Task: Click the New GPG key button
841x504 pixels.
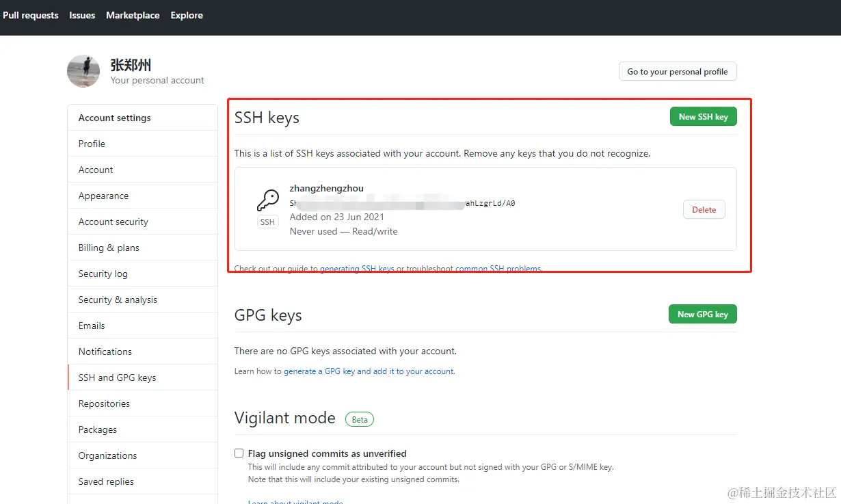Action: click(702, 315)
